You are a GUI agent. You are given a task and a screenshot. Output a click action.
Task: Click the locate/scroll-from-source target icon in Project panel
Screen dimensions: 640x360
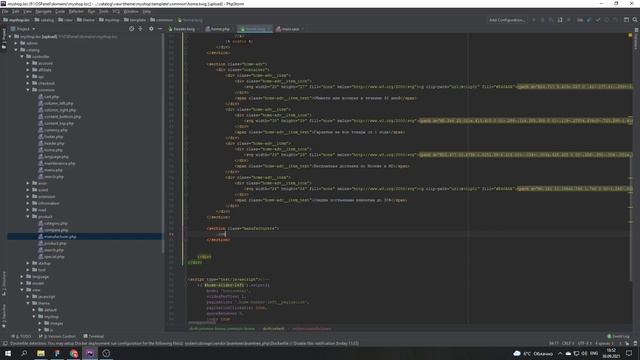[x=131, y=29]
